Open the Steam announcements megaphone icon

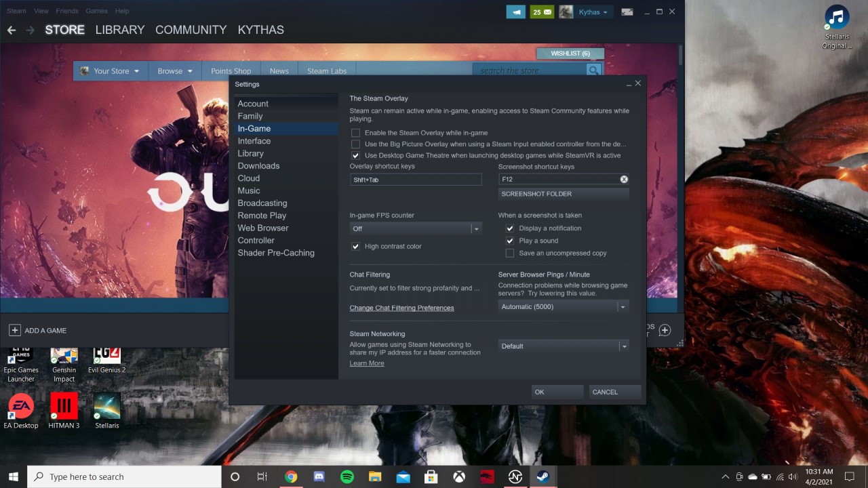[515, 12]
